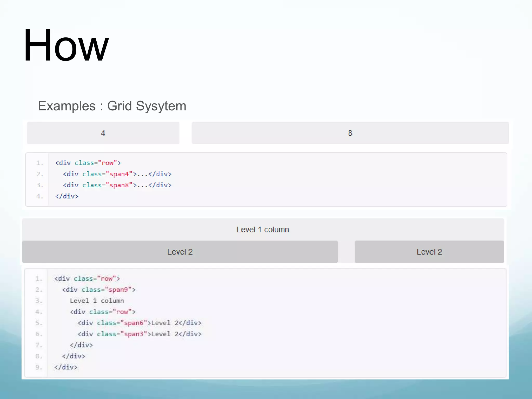
Task: Click line number 7 closing div in second snippet
Action: (81, 345)
